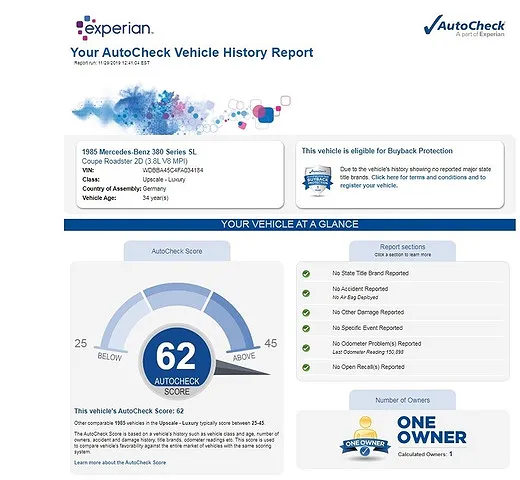Click green check beside No Other Damage Reported
520x480 pixels.
coord(306,313)
